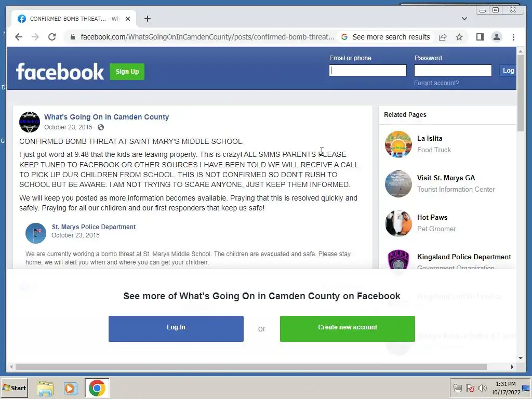Click Kingsland Police Department badge thumbnail
532x399 pixels.
pos(398,260)
